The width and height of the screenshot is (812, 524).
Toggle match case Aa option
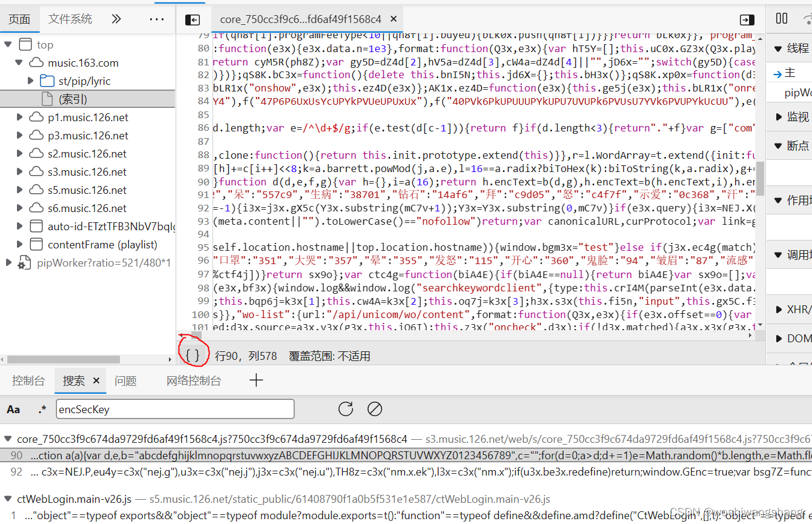[x=13, y=410]
